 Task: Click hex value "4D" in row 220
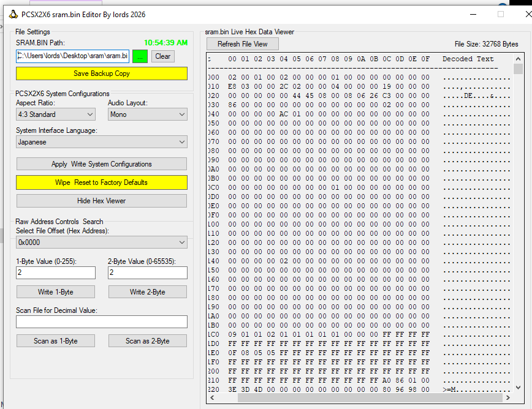(258, 389)
